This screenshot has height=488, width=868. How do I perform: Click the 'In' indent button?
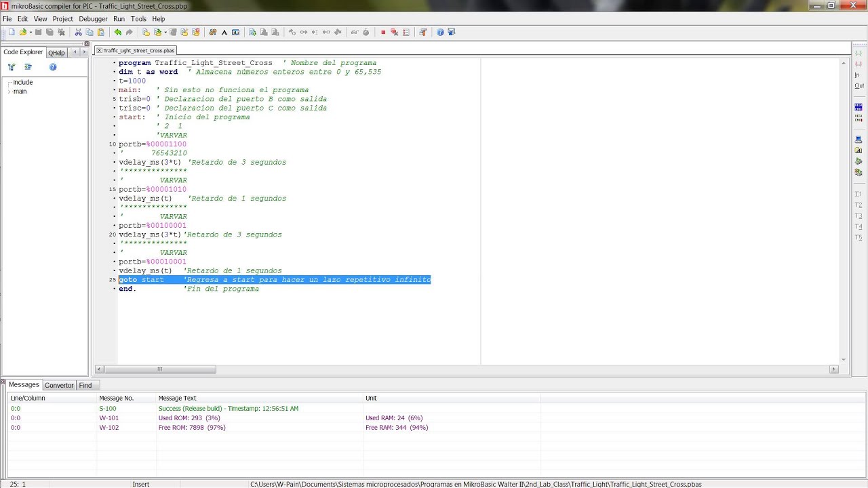click(858, 75)
